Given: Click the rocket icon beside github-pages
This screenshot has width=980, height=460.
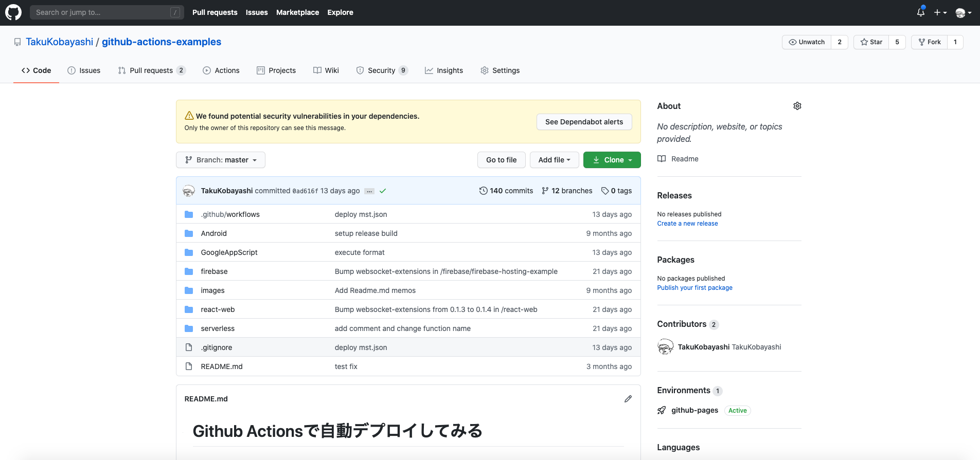Looking at the screenshot, I should point(662,410).
